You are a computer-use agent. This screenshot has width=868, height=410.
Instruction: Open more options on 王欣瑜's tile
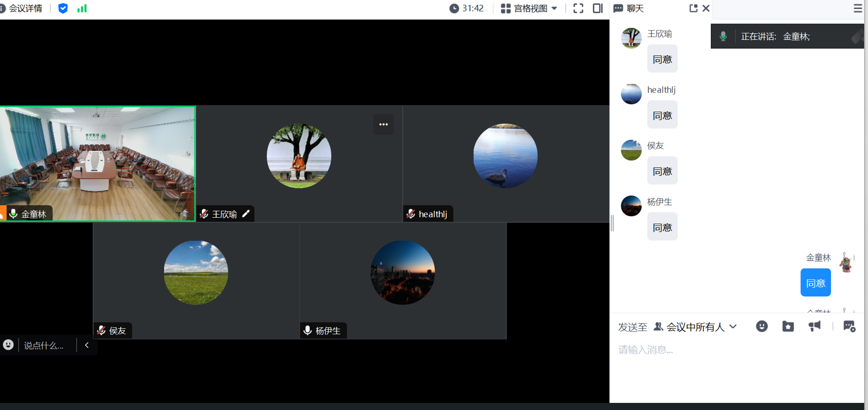click(x=384, y=124)
